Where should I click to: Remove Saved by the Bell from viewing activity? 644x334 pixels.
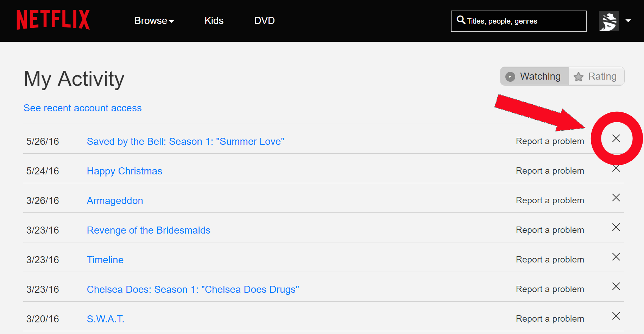pos(616,138)
